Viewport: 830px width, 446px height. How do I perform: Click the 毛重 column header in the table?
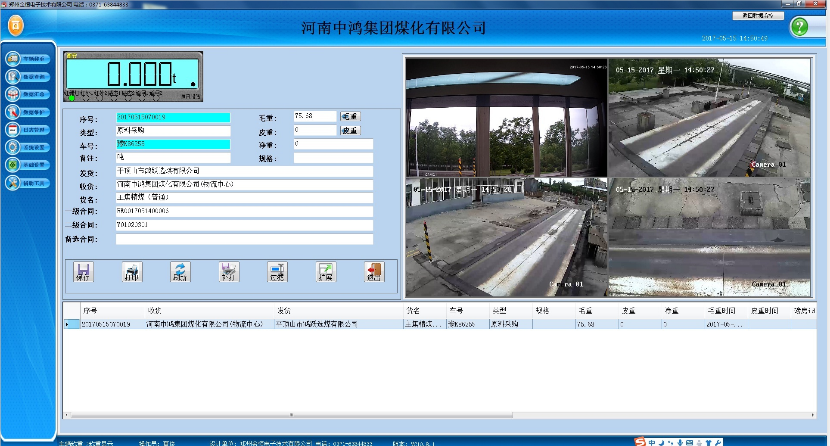coord(586,311)
